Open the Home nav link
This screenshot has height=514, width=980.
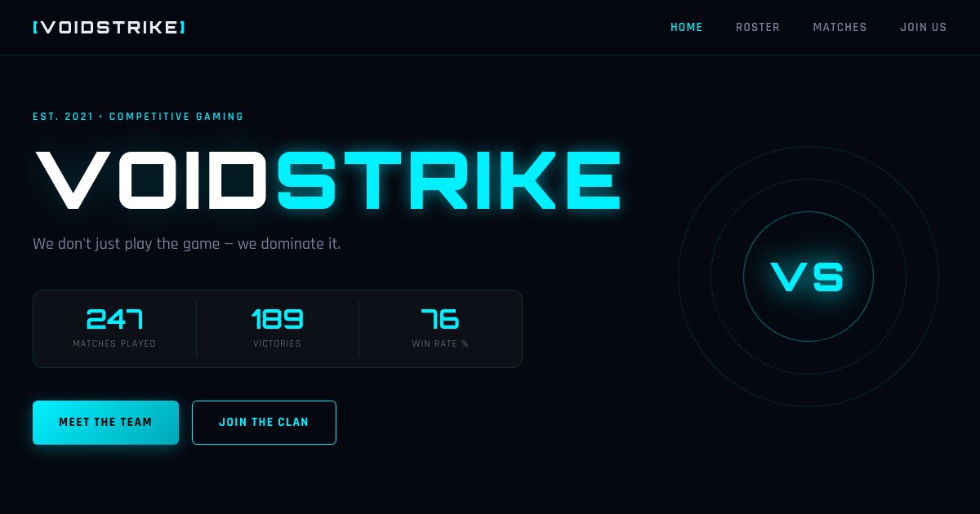coord(687,27)
